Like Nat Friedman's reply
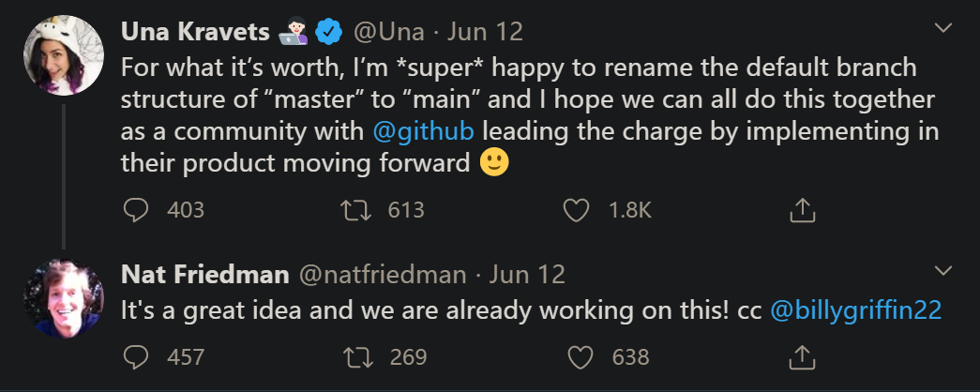980x392 pixels. tap(581, 357)
